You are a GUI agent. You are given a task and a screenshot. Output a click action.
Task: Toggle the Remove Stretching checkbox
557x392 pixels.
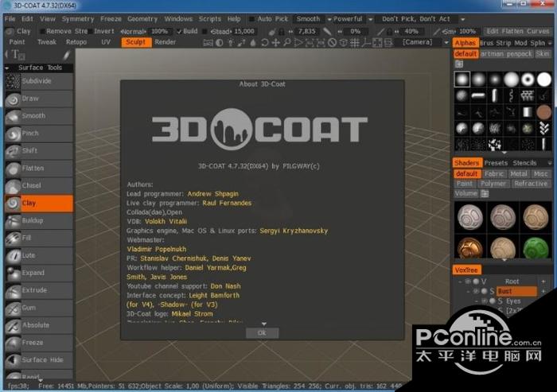(x=42, y=32)
